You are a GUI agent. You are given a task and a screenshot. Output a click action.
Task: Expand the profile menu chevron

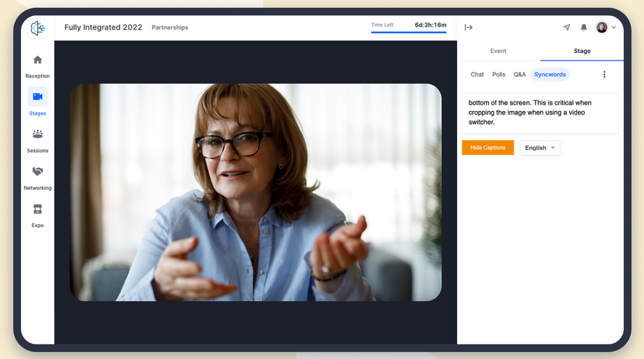point(614,28)
